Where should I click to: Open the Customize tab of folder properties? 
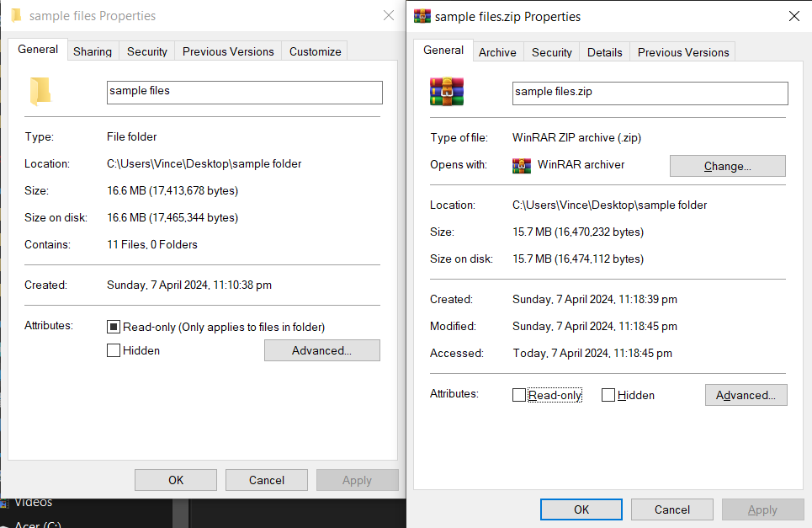click(314, 51)
